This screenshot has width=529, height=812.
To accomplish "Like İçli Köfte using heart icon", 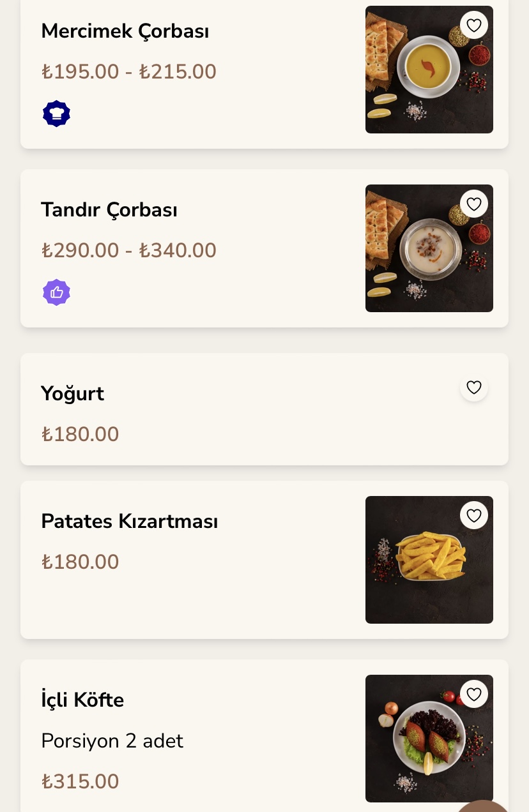I will pyautogui.click(x=473, y=695).
